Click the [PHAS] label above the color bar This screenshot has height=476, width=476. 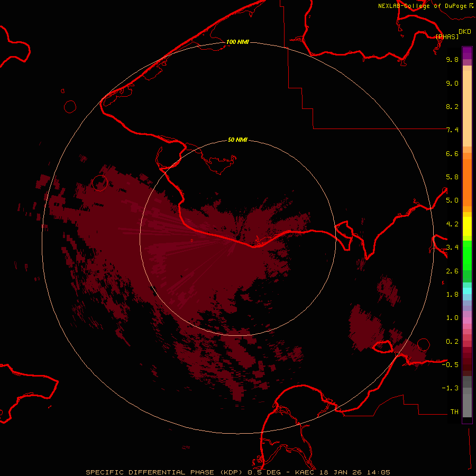447,36
